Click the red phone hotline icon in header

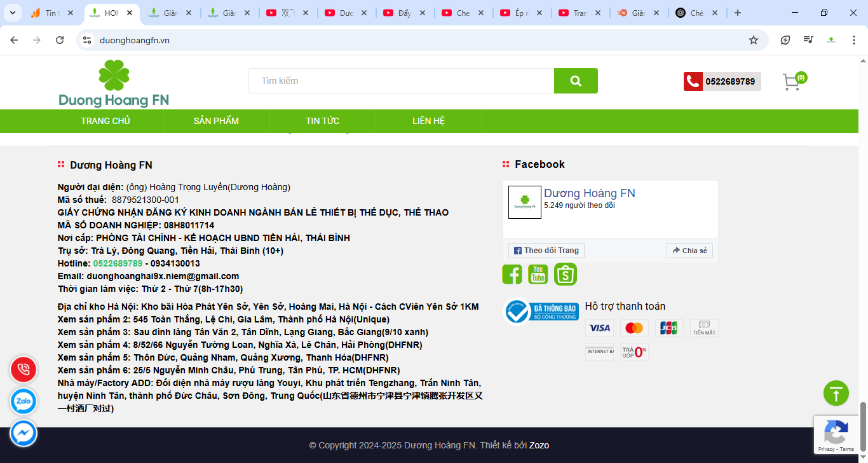(x=693, y=81)
